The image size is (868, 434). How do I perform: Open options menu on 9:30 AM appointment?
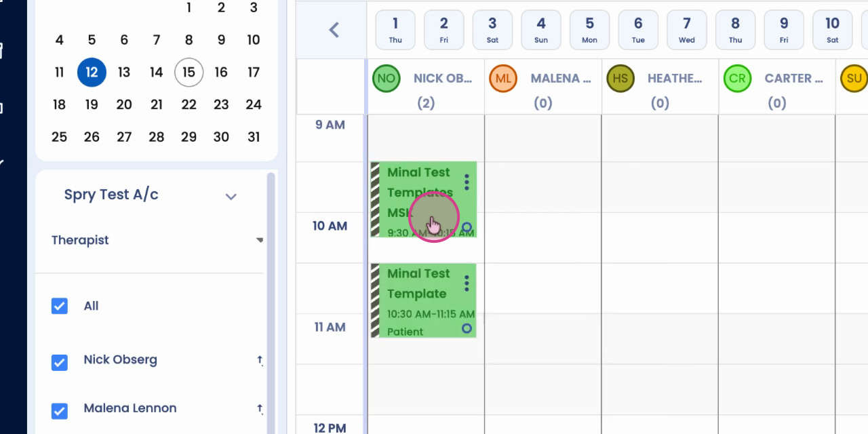tap(467, 182)
